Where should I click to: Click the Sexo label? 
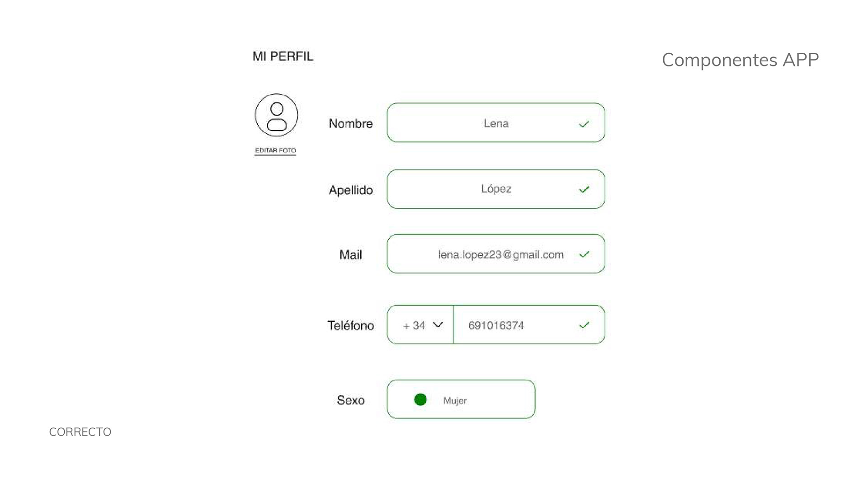351,400
